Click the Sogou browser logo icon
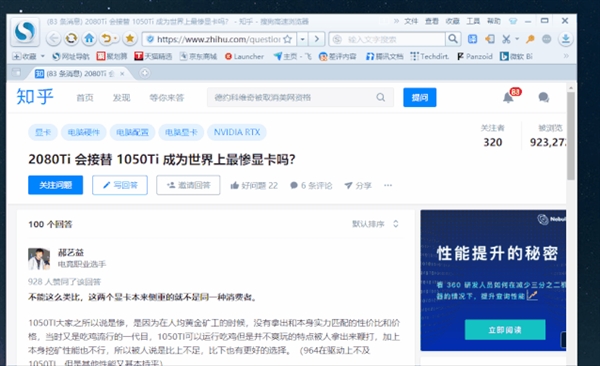600x366 pixels. [x=24, y=31]
